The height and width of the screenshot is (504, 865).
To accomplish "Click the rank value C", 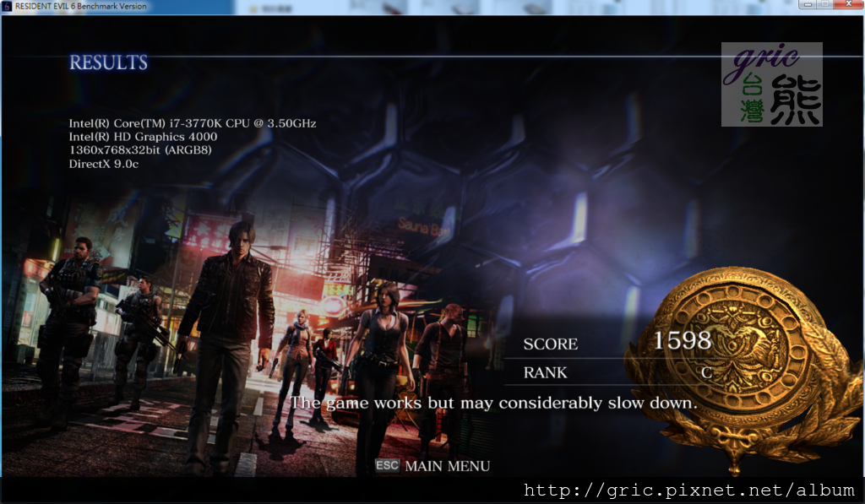I will (707, 373).
